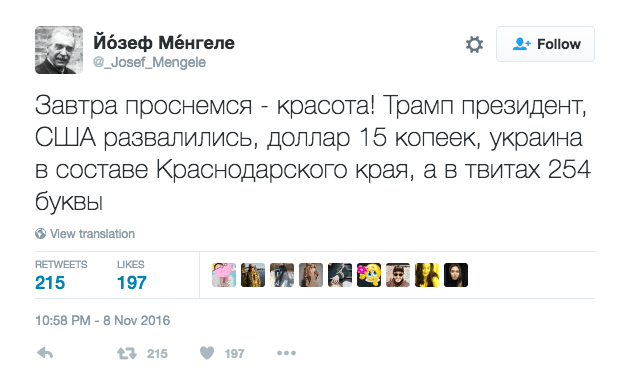Show the list of 197 likes
This screenshot has height=384, width=626.
pyautogui.click(x=132, y=275)
